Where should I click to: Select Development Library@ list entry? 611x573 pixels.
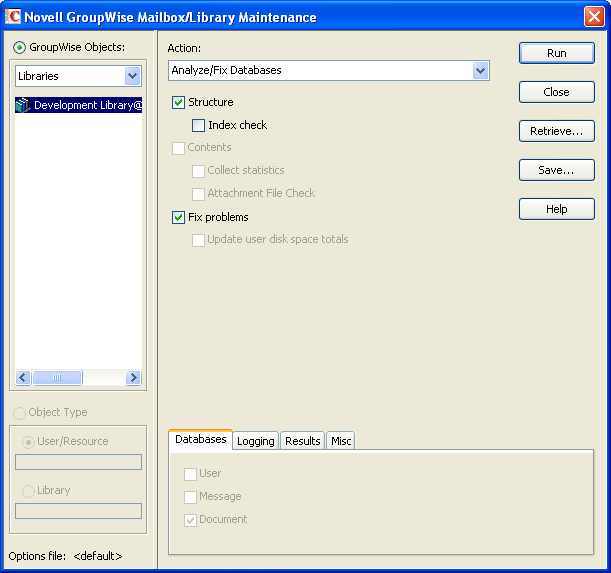(x=78, y=105)
